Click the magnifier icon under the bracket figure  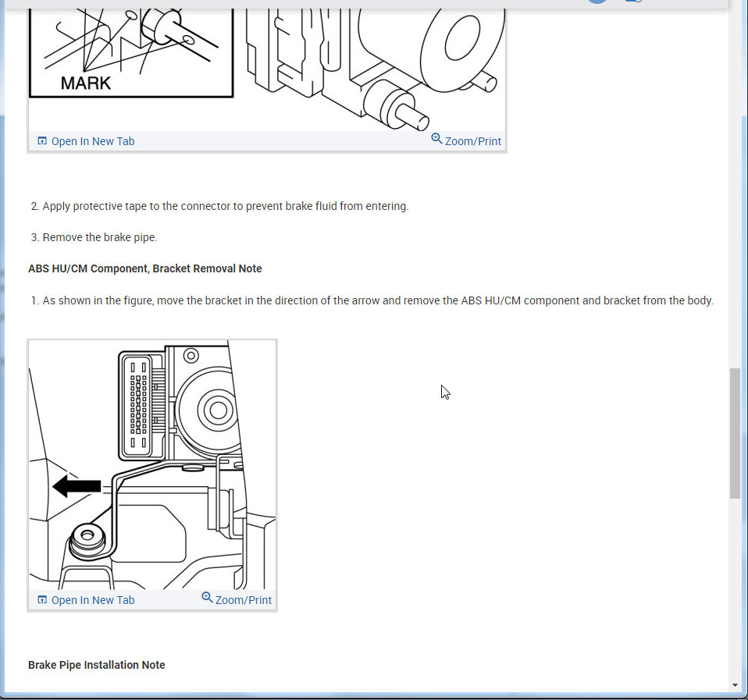pos(207,598)
